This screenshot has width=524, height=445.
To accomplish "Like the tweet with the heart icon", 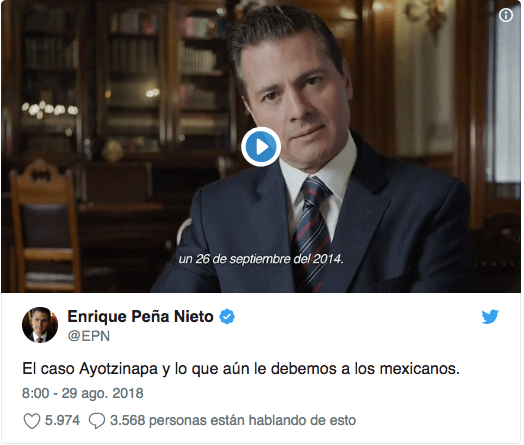I will [32, 421].
